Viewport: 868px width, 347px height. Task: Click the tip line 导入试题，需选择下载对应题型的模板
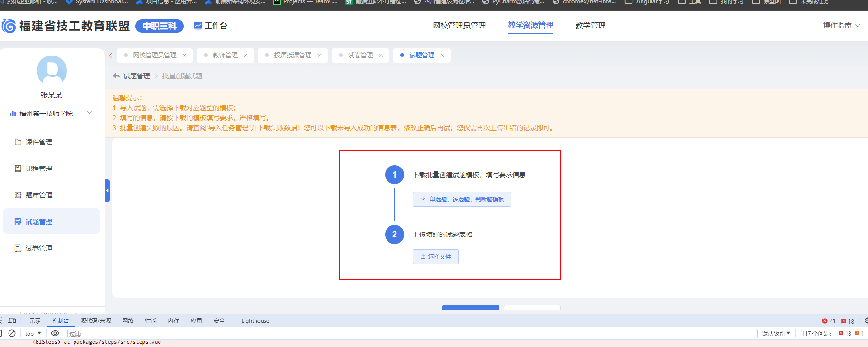(x=174, y=108)
